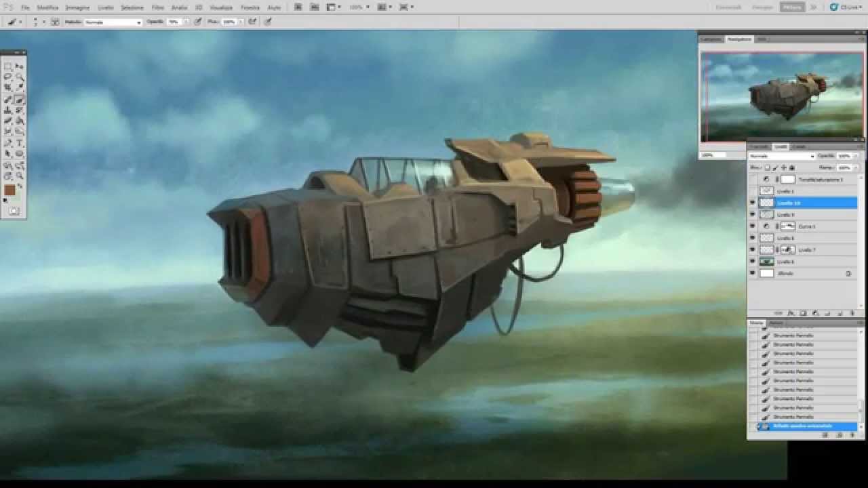The width and height of the screenshot is (868, 488).
Task: Open brush Flusso slider arrow
Action: tap(241, 22)
